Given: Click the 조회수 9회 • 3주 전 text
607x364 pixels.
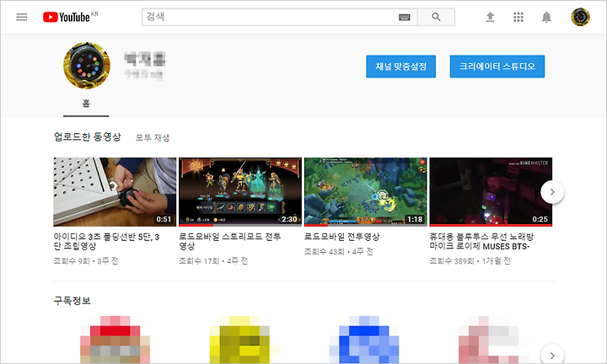Looking at the screenshot, I should (x=86, y=261).
